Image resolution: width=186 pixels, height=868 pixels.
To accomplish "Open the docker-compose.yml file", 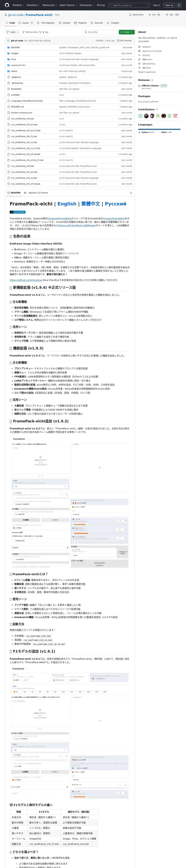I will (x=22, y=113).
